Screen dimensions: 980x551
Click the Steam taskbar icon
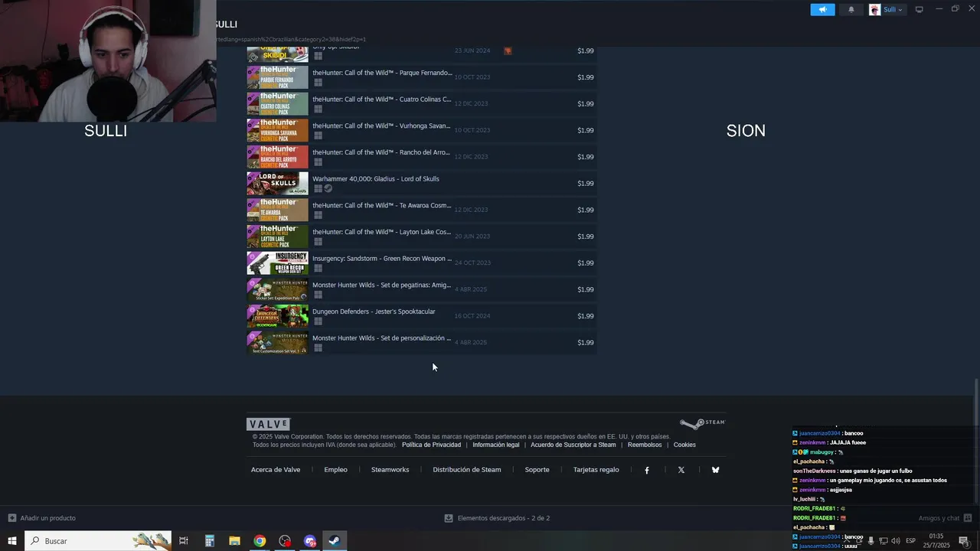335,541
